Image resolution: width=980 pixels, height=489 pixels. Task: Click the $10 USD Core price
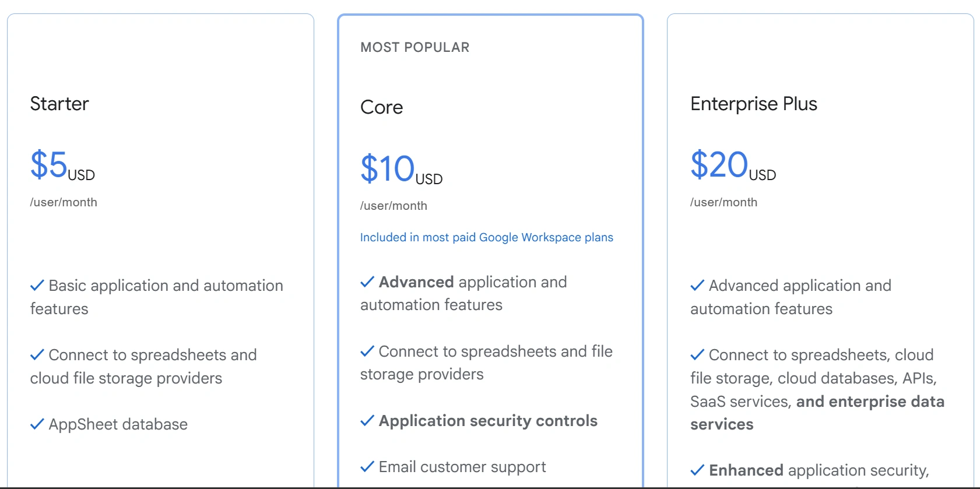click(401, 169)
